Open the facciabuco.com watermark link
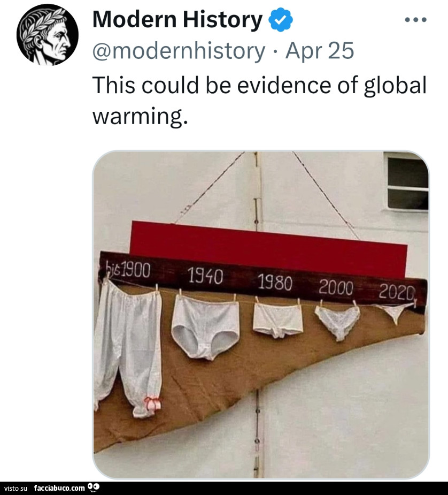This screenshot has height=495, width=448. point(59,488)
